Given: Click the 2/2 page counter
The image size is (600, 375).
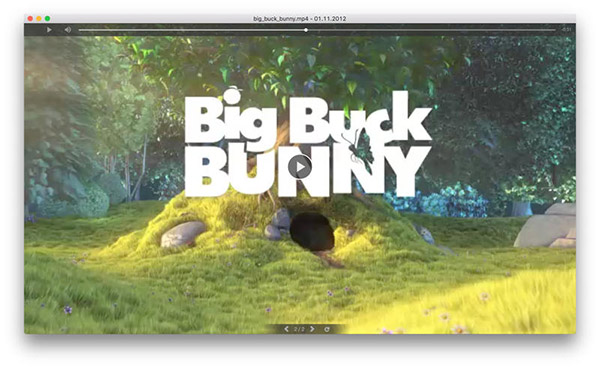Looking at the screenshot, I should 300,329.
